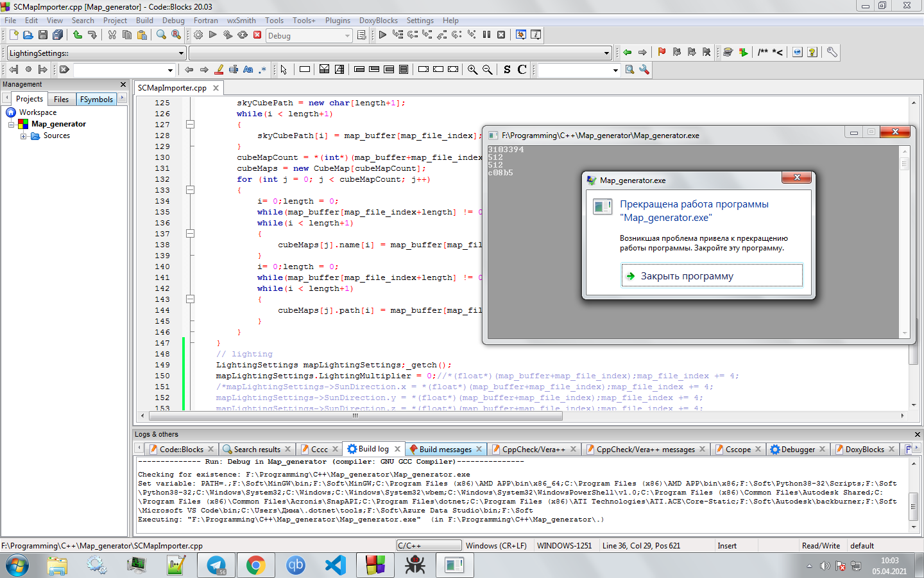
Task: Close the Management panel
Action: [123, 85]
